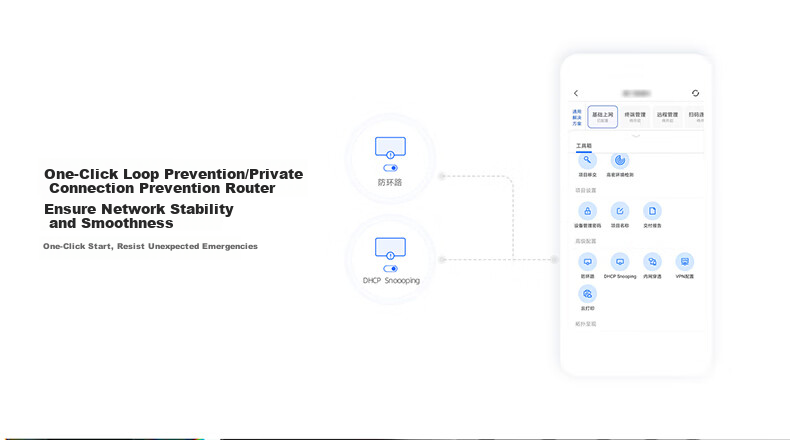Click the 'DHCP Snoooping' label in the diagram

391,281
